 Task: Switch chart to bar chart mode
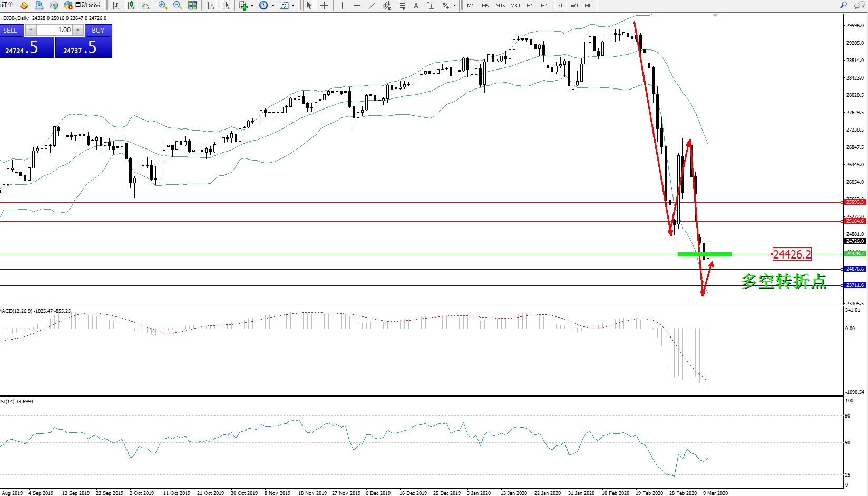click(116, 5)
